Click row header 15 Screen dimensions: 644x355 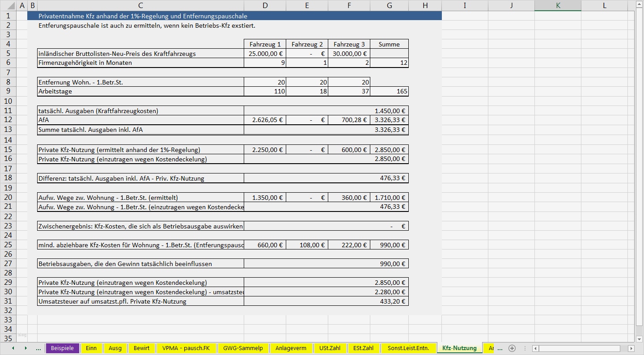point(8,149)
